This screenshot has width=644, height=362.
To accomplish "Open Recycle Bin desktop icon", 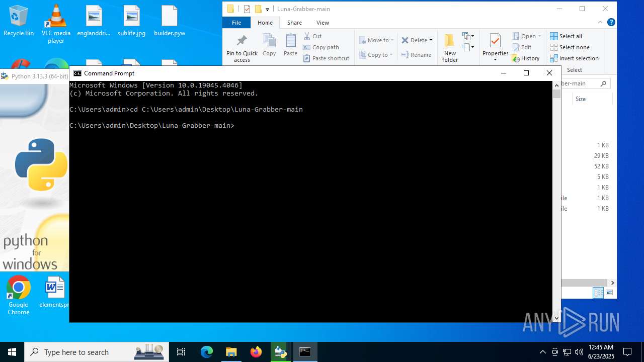I will [19, 21].
